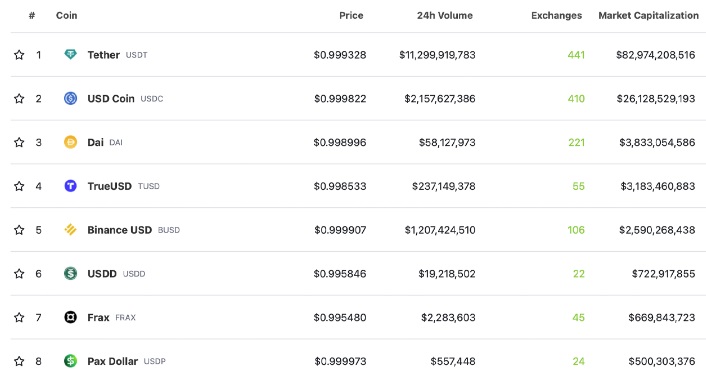Click the USD Coin logo icon
This screenshot has width=706, height=374.
pyautogui.click(x=70, y=98)
